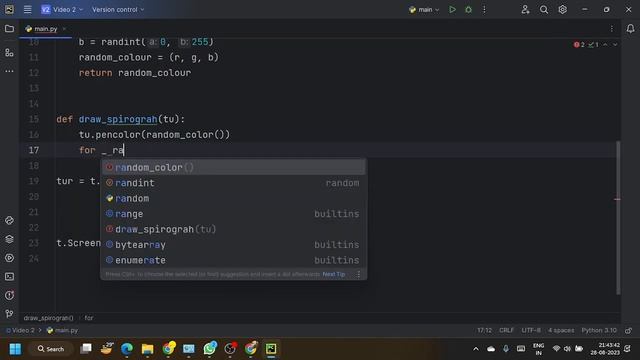Open File Explorer from taskbar
640x360 pixels.
147,349
